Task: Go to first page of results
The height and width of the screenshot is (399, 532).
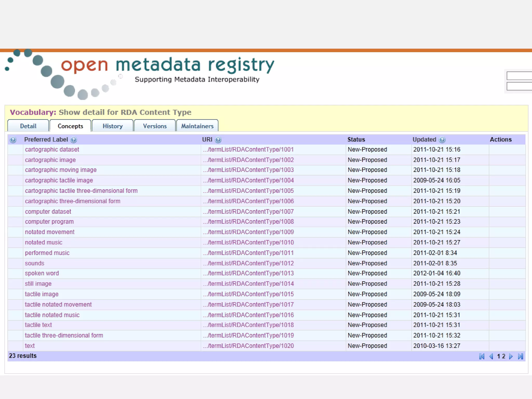Action: (482, 356)
